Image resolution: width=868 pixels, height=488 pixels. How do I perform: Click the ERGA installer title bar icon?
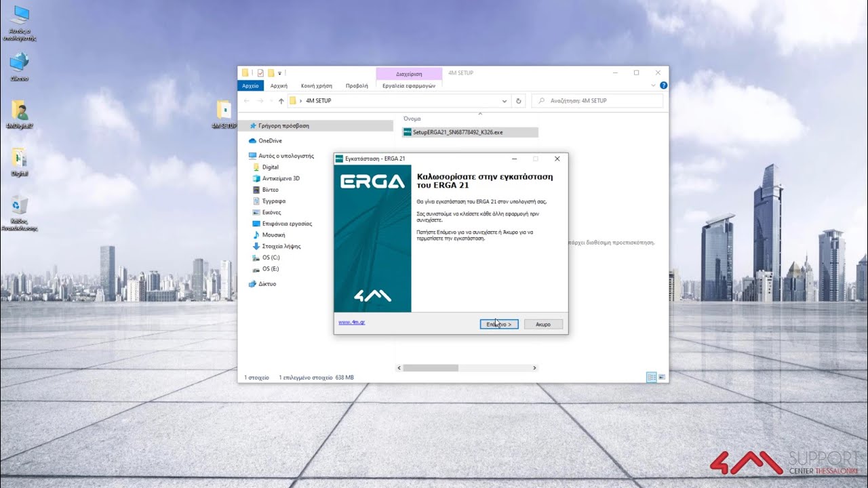[x=339, y=159]
